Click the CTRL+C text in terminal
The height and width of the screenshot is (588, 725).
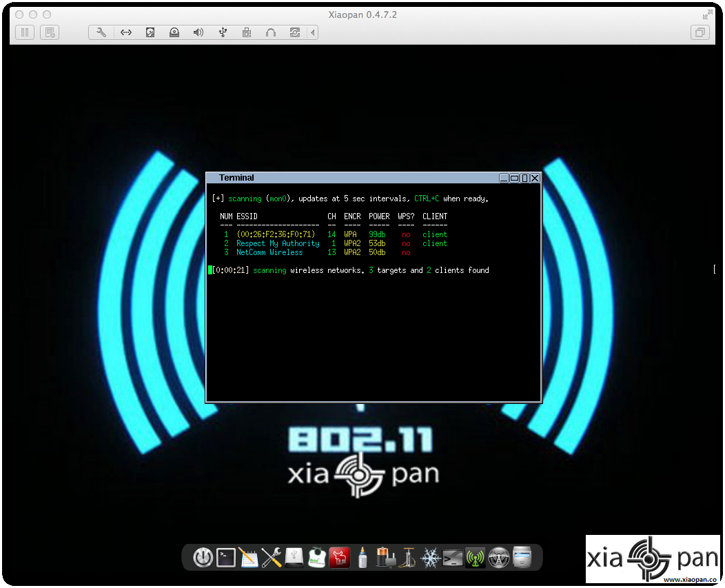(427, 199)
